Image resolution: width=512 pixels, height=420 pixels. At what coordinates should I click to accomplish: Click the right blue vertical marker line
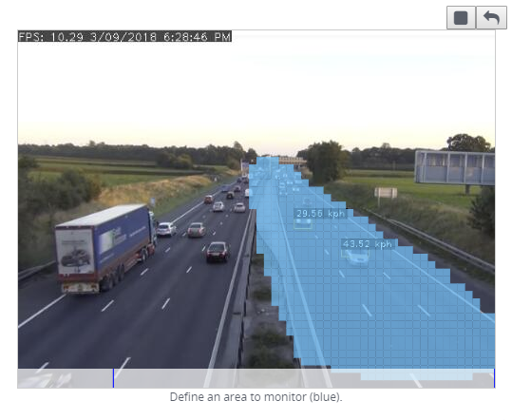pos(494,378)
